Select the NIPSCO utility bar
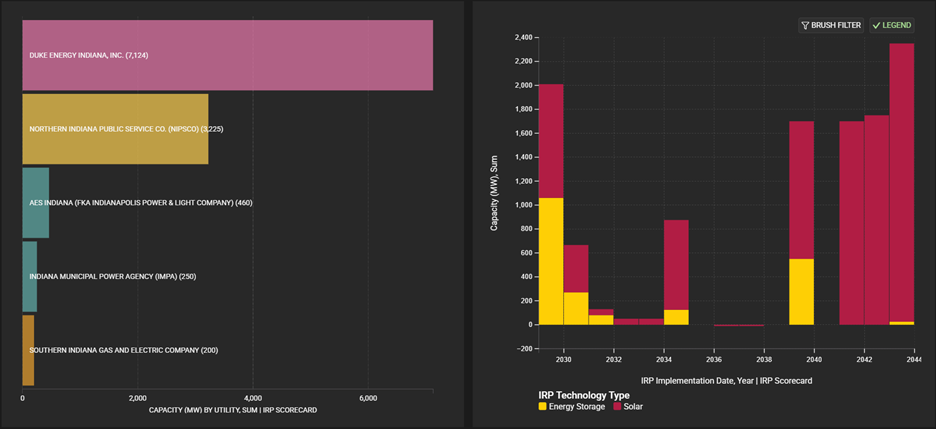Screen dimensions: 936x429 point(115,129)
